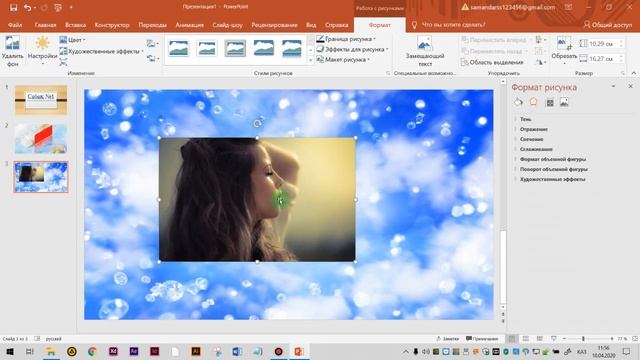
Task: Select slide 3 thumbnail
Action: (x=41, y=177)
